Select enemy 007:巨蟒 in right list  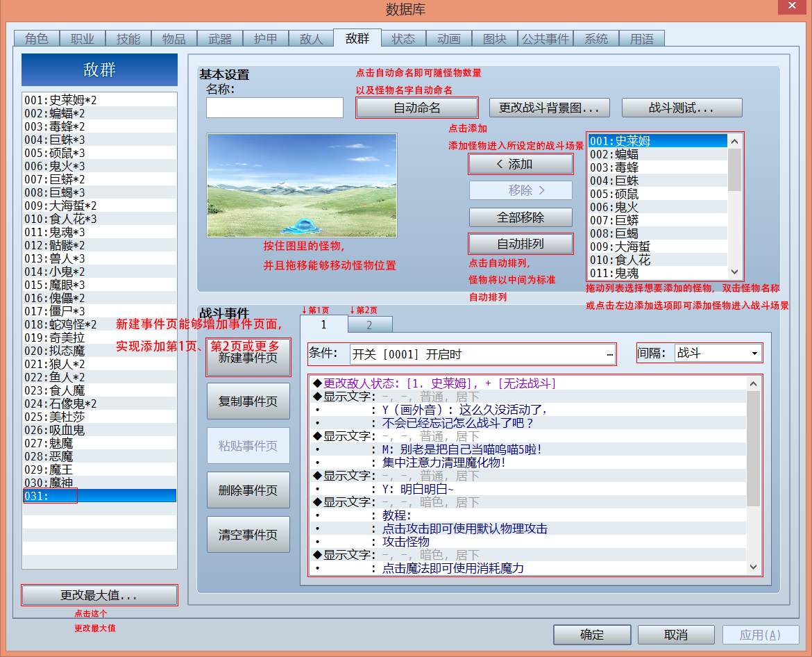pyautogui.click(x=658, y=220)
